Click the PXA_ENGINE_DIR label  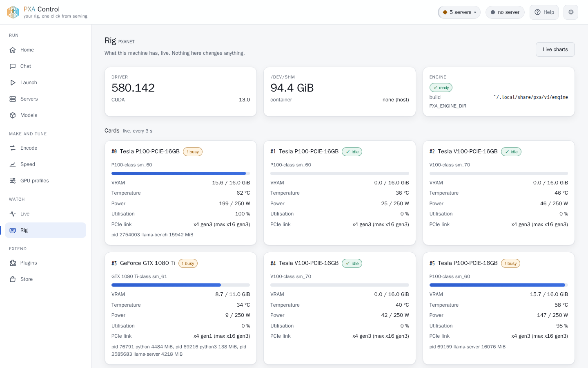pos(448,106)
